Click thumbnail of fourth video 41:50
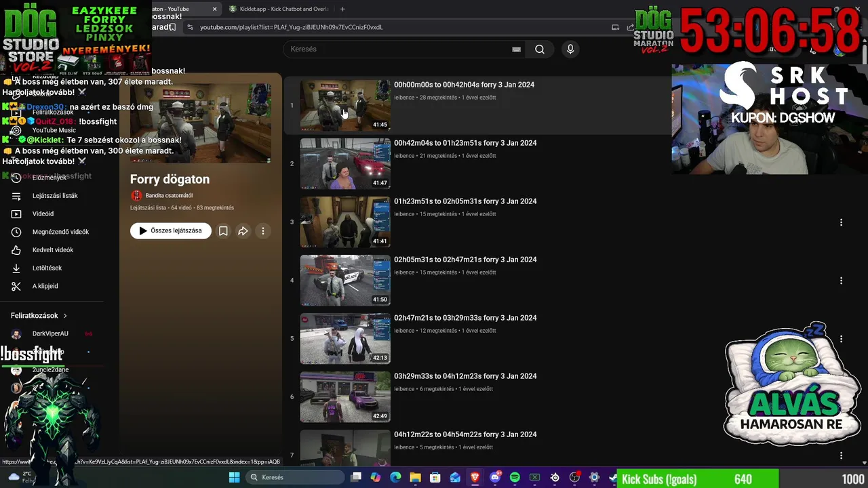The height and width of the screenshot is (488, 868). click(x=345, y=280)
